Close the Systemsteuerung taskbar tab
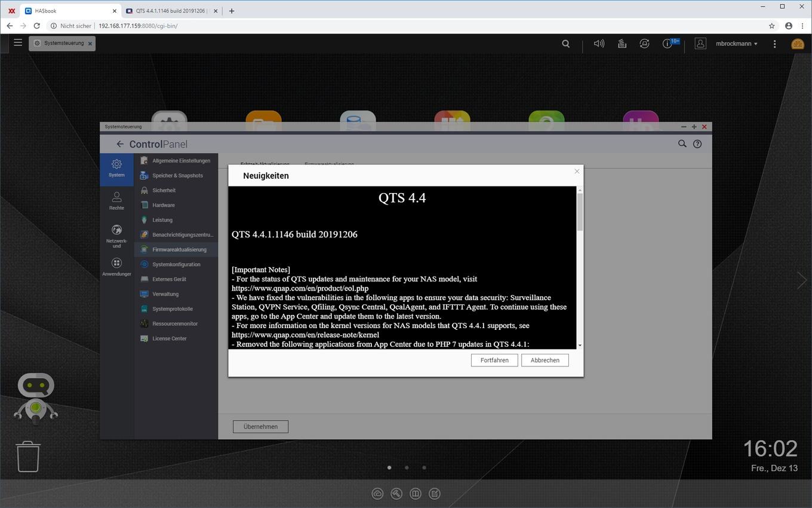This screenshot has height=508, width=812. [x=90, y=44]
